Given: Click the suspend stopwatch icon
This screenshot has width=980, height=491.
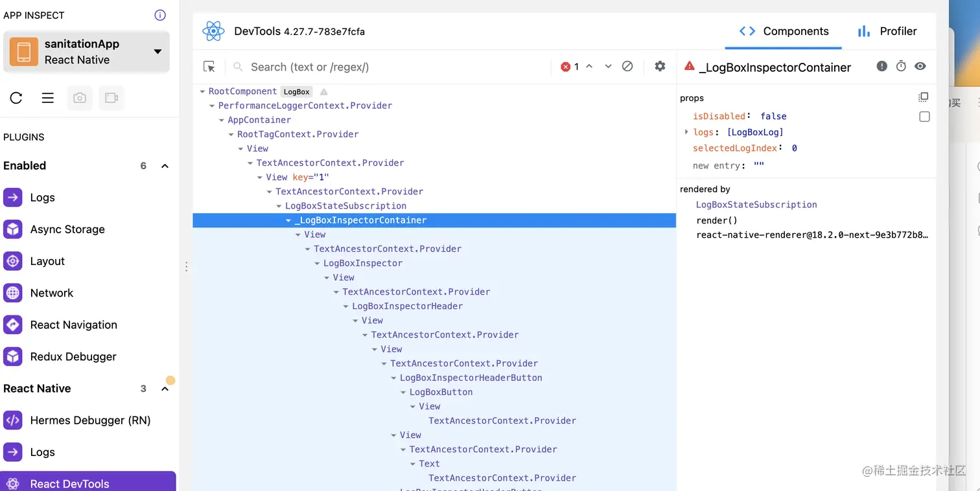Looking at the screenshot, I should point(901,66).
